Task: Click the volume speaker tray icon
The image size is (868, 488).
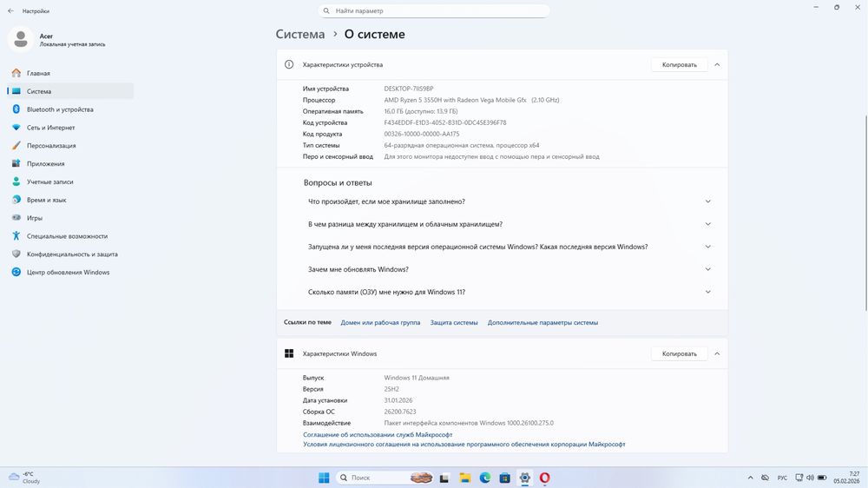Action: point(811,478)
